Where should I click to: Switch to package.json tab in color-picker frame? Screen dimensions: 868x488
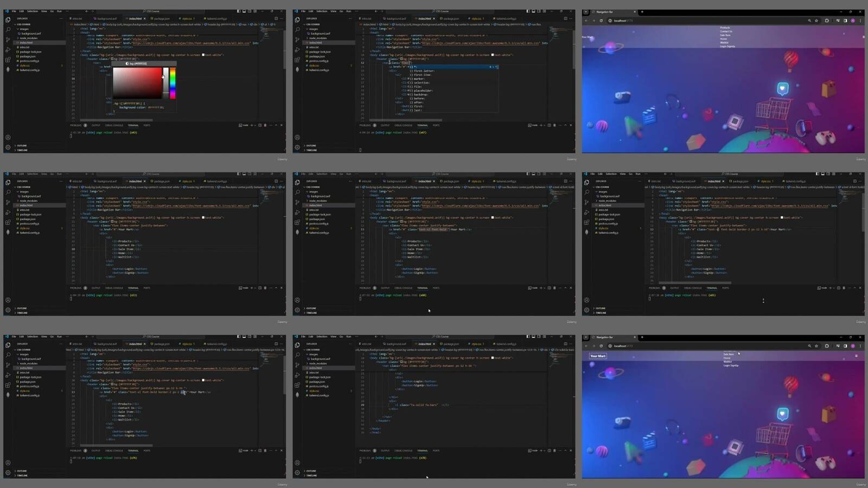(x=162, y=18)
